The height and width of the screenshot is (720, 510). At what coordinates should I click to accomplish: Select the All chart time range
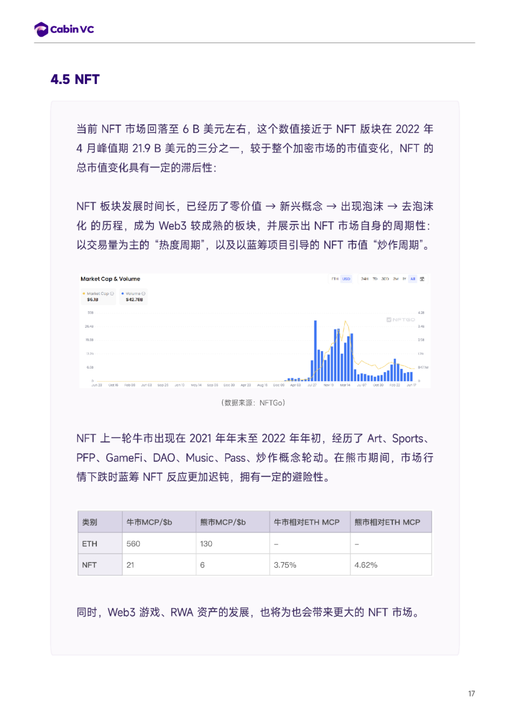point(413,279)
